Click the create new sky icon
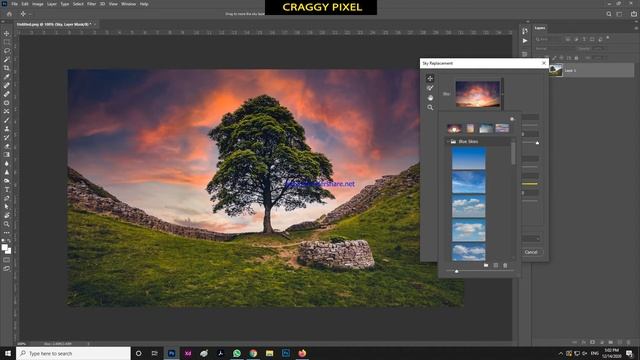This screenshot has width=640, height=360. [x=496, y=265]
